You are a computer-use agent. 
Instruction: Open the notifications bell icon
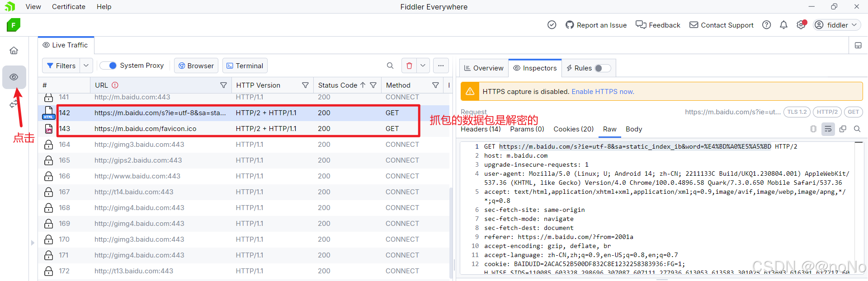[x=783, y=25]
